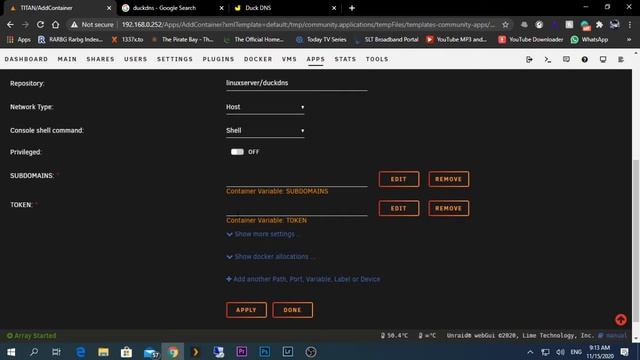The width and height of the screenshot is (640, 360).
Task: Open the Mail app on taskbar
Action: click(x=150, y=352)
